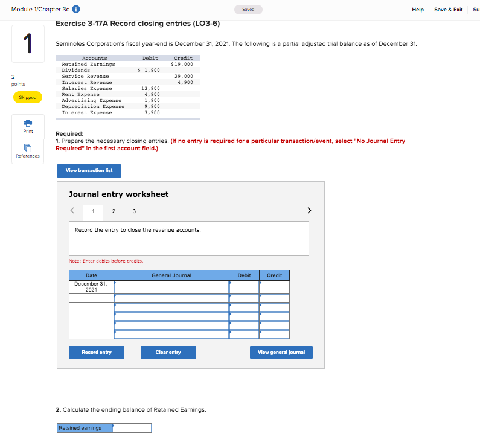
Task: Click first row Debit cell
Action: point(245,287)
